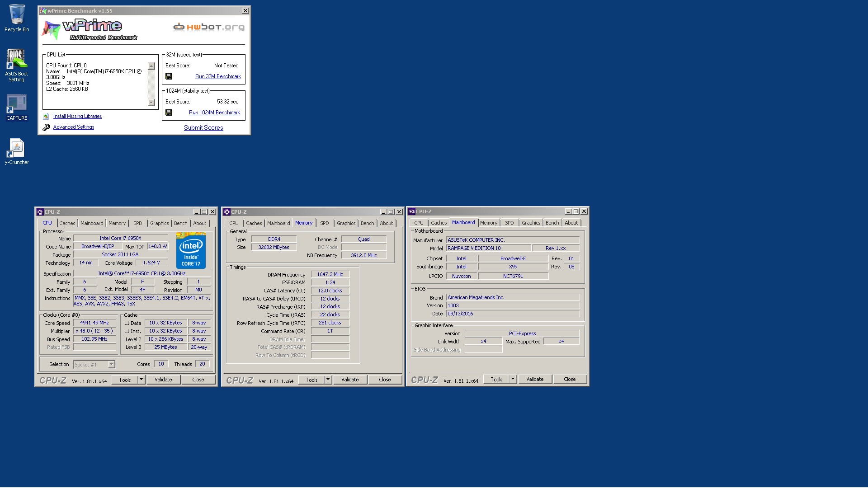This screenshot has height=488, width=868.
Task: Click the RAMPAGE V EDITION 10 model field
Action: [x=489, y=248]
